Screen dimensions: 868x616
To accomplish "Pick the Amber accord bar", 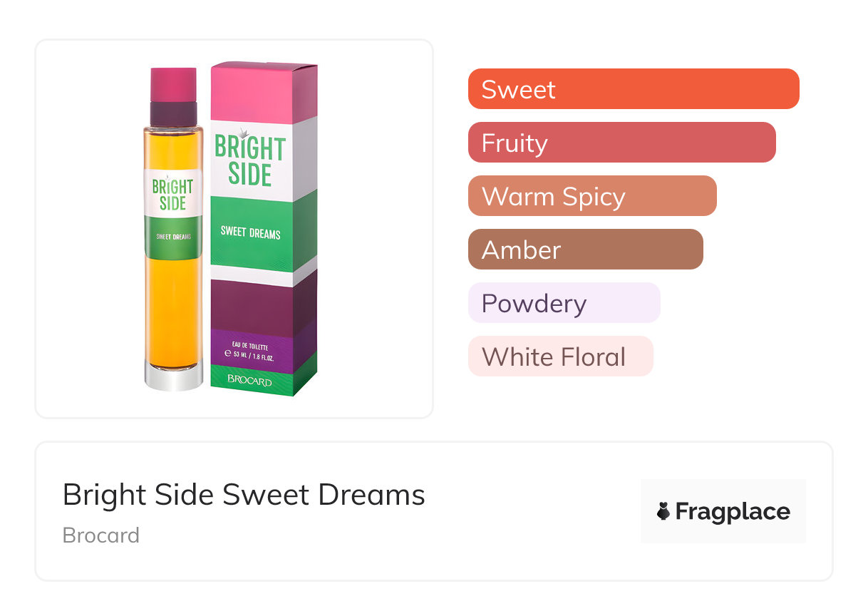I will (x=585, y=250).
